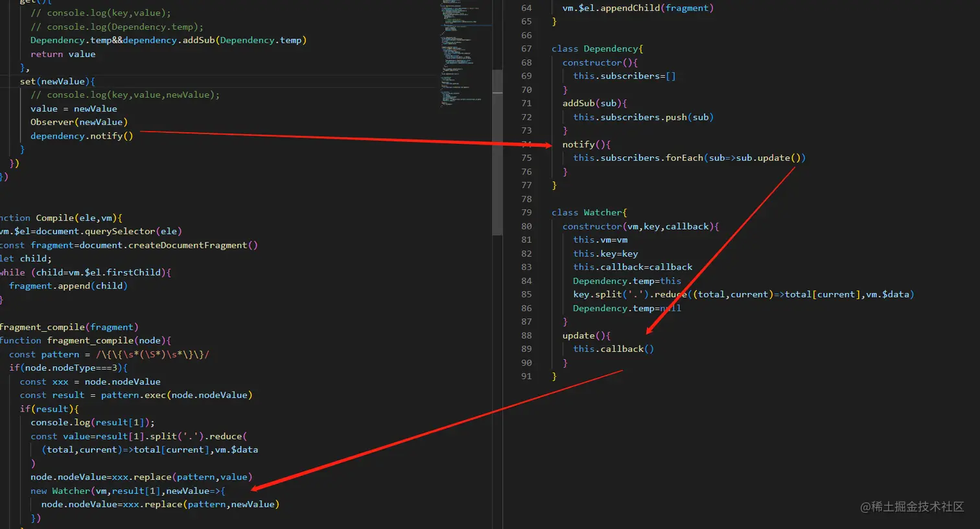
Task: Click the update(){ method declaration
Action: [587, 335]
